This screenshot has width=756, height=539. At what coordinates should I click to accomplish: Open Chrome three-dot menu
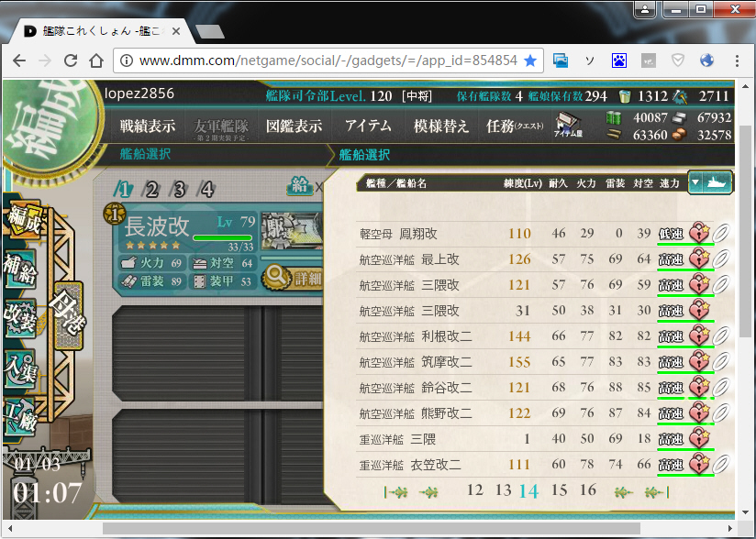pos(737,60)
